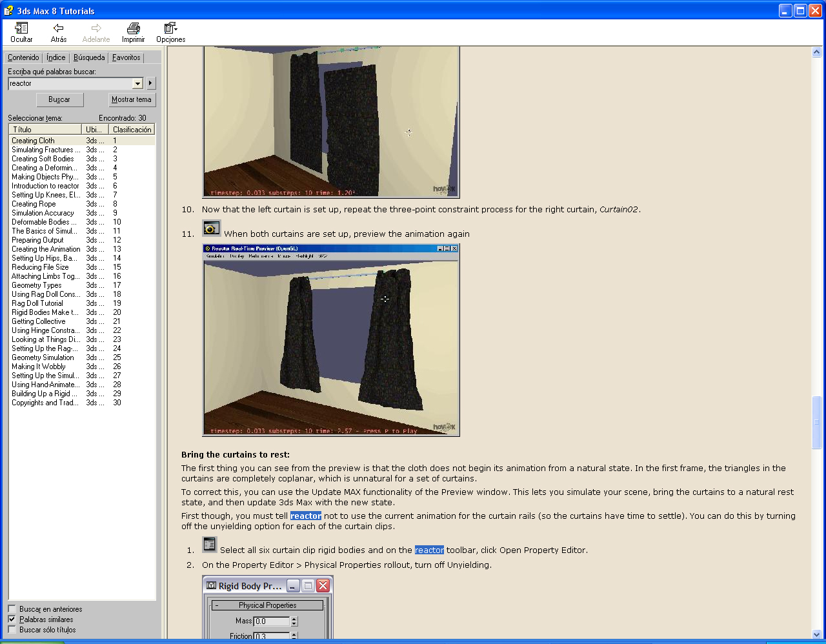
Task: Click the highlighted 'reactor' word before 'toolbar'
Action: tap(429, 550)
